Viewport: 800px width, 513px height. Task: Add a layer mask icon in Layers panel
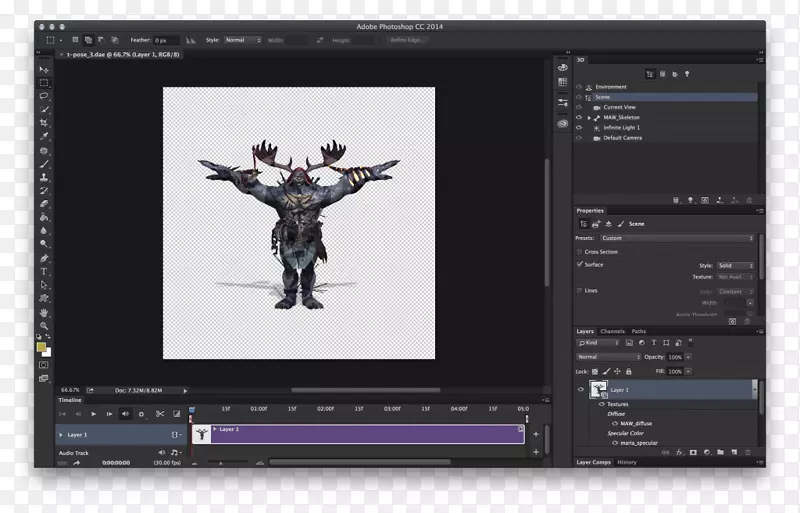693,452
